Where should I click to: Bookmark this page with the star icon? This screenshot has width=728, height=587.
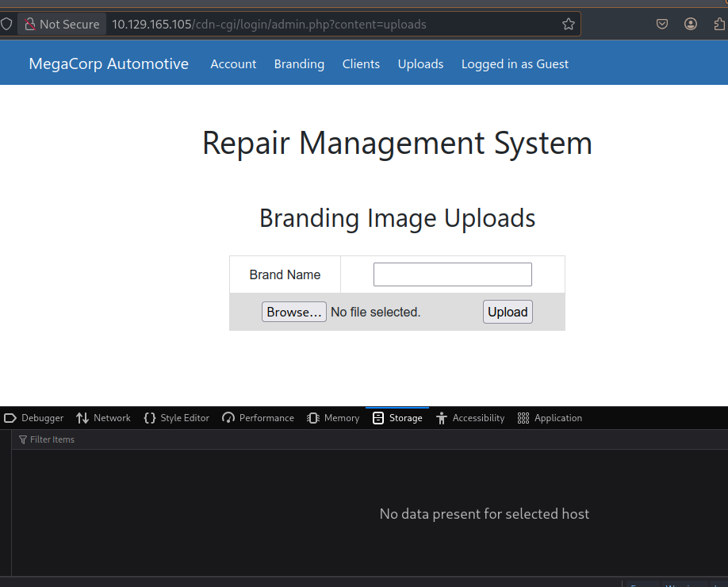pos(569,24)
